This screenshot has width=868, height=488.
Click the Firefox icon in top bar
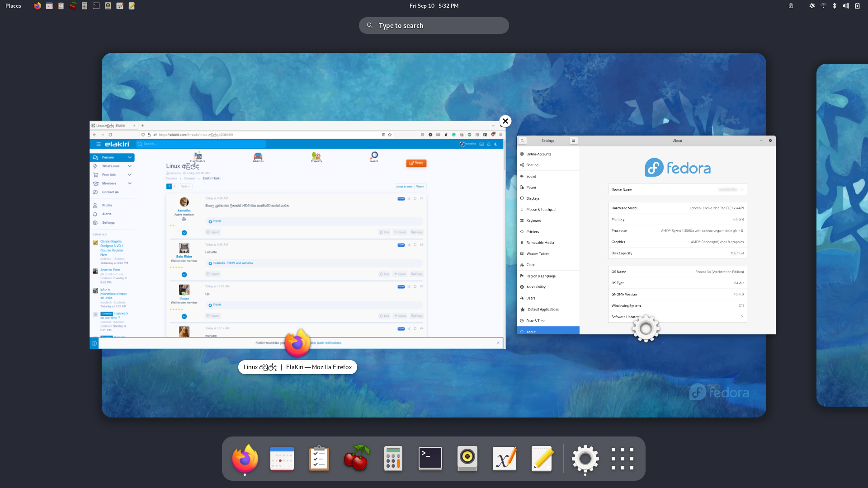[x=38, y=6]
